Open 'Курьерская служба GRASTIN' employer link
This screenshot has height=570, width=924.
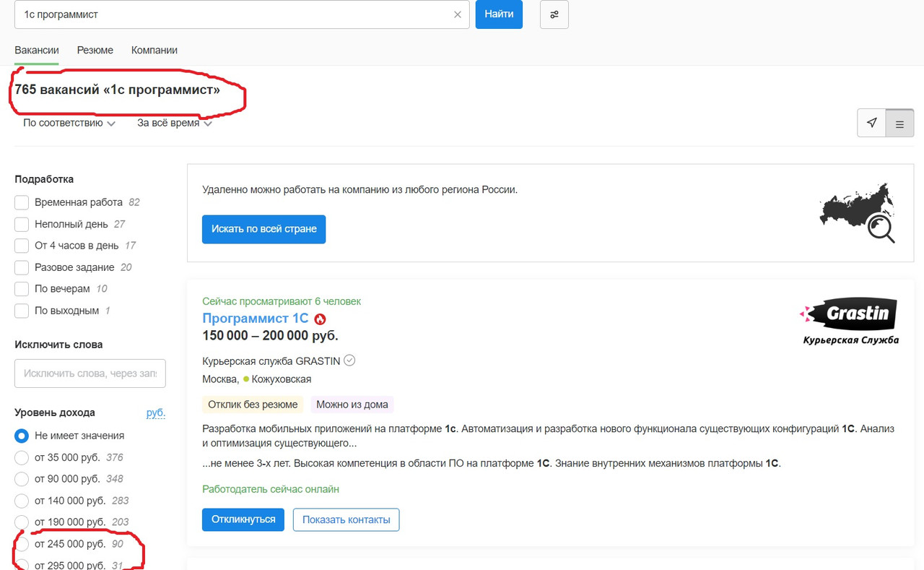coord(271,360)
